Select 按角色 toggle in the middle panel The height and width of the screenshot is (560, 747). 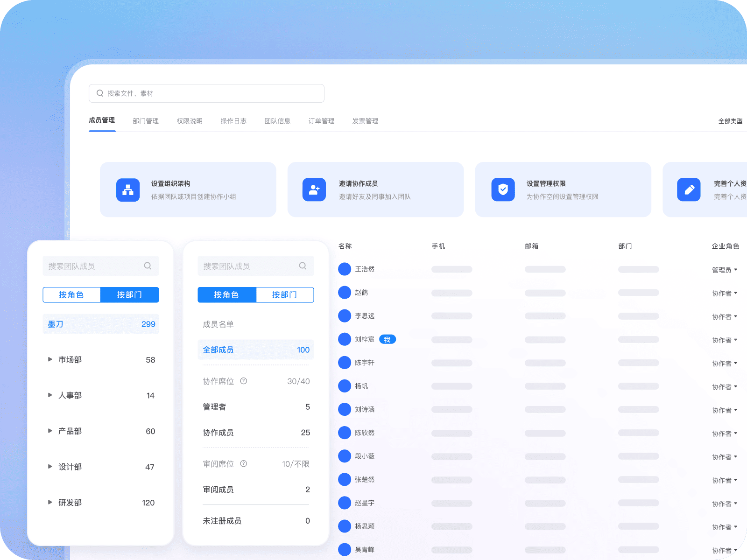point(226,295)
